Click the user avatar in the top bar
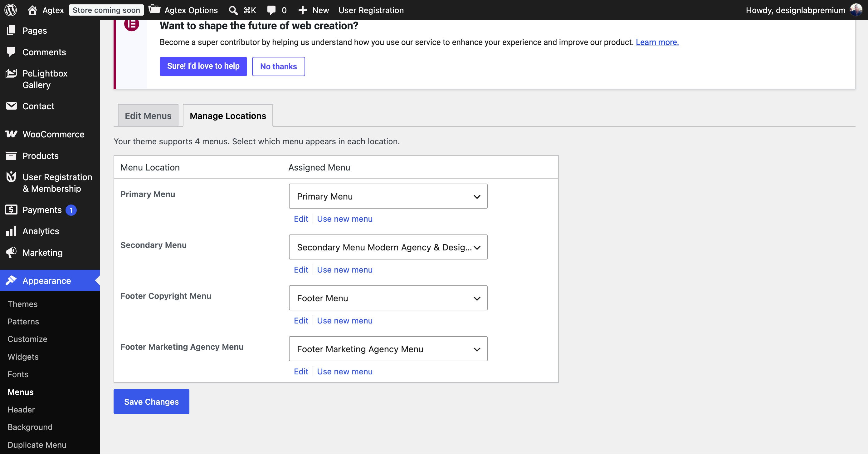Screen dimensions: 868x454 pos(856,10)
